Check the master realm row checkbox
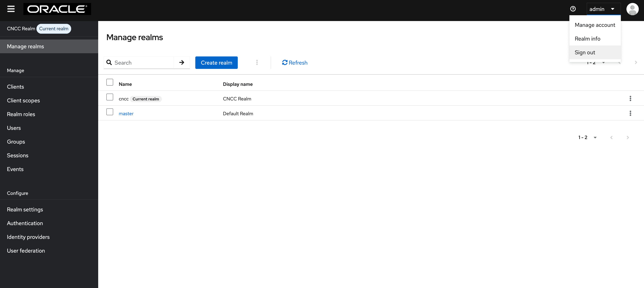 coord(110,112)
